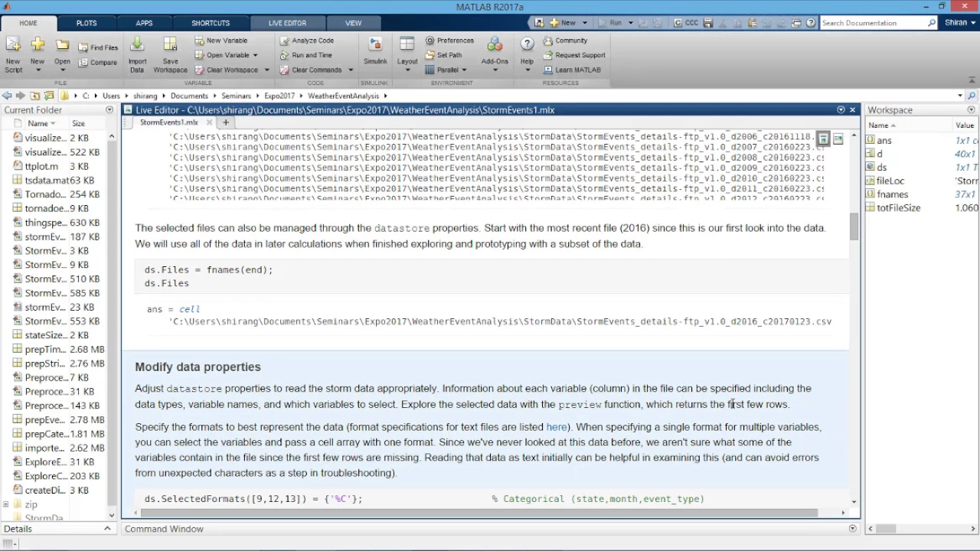The width and height of the screenshot is (980, 551).
Task: Switch to the PLOTS tab
Action: [86, 23]
